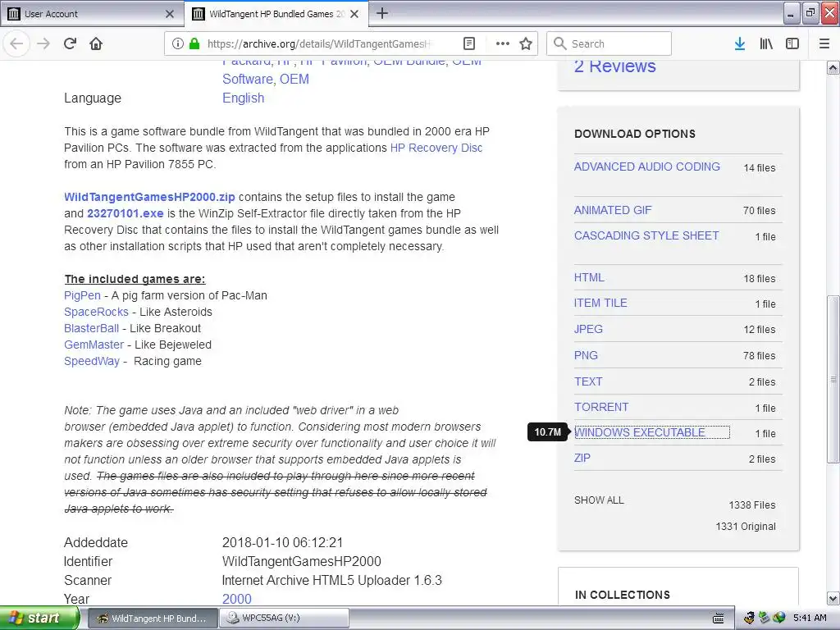840x630 pixels.
Task: Open the year 2000 link
Action: click(237, 599)
